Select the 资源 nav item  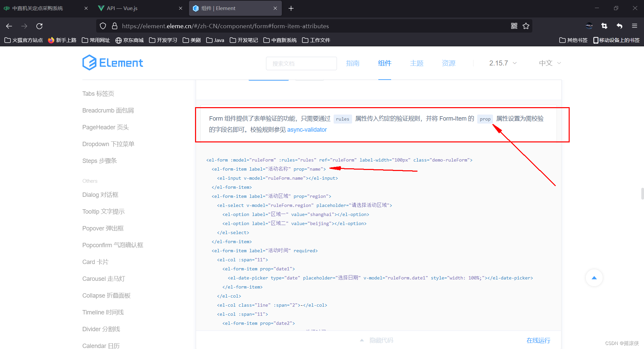(449, 63)
